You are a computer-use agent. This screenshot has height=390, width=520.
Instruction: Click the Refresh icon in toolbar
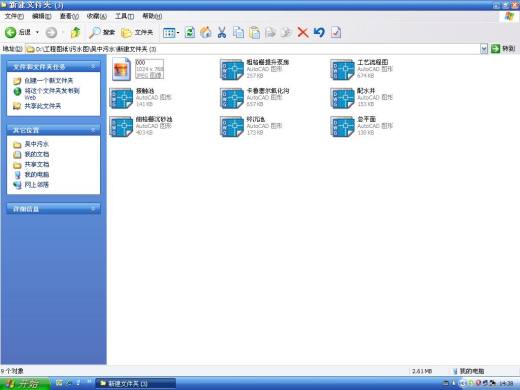190,32
